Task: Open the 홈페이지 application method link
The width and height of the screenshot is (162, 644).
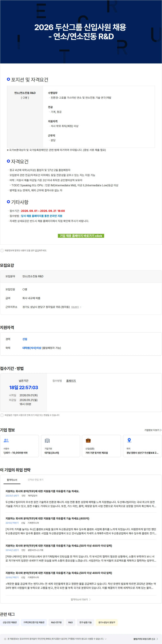Action: (71, 381)
